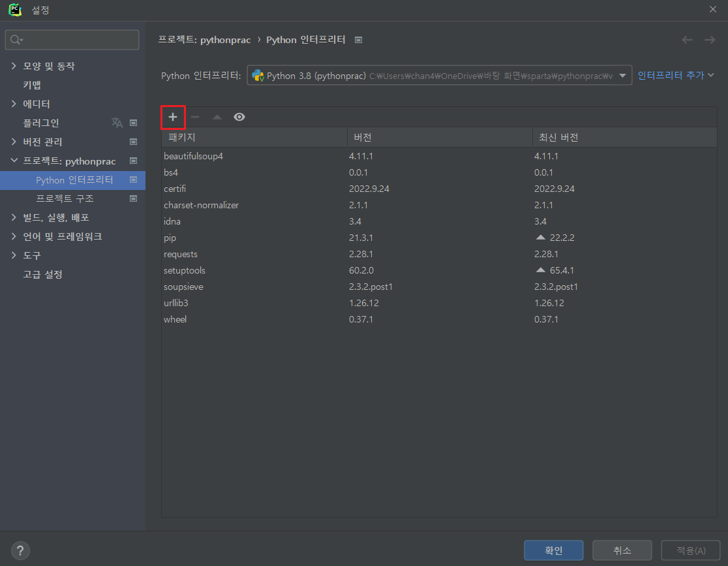728x566 pixels.
Task: Click the upgrade arrow beside setuptools 65.4.1
Action: point(540,270)
